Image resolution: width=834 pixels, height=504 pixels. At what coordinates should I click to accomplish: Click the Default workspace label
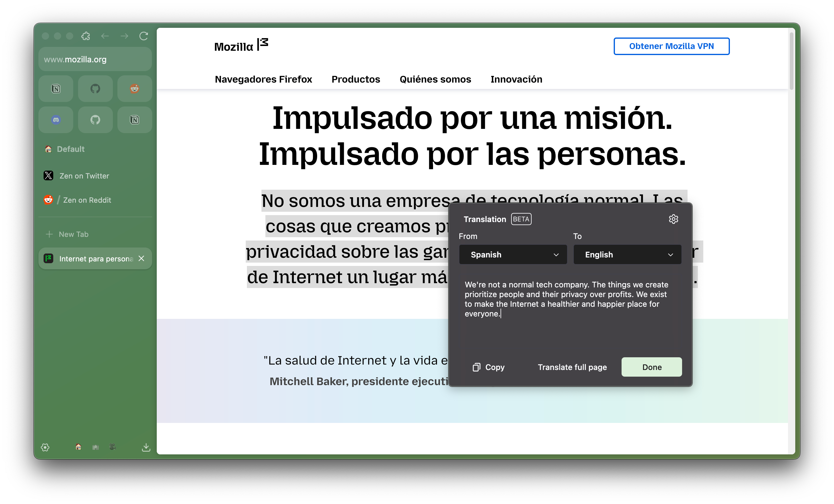[71, 149]
